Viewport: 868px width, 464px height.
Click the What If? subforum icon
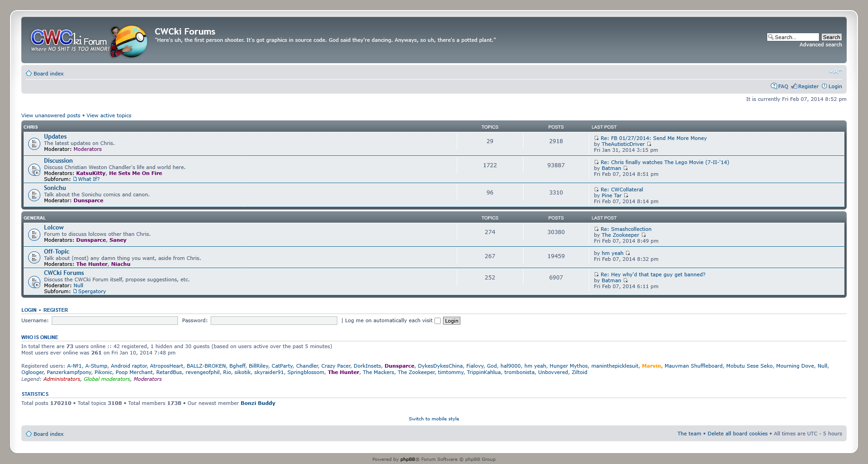pyautogui.click(x=75, y=179)
